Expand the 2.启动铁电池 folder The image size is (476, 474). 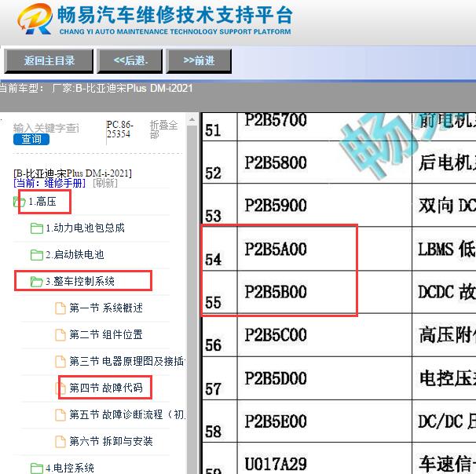click(75, 255)
